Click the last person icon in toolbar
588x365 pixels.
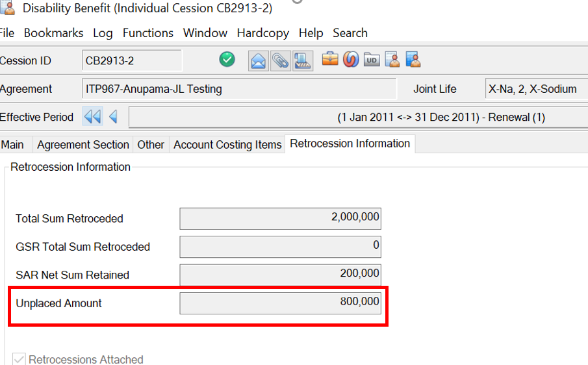pos(413,60)
